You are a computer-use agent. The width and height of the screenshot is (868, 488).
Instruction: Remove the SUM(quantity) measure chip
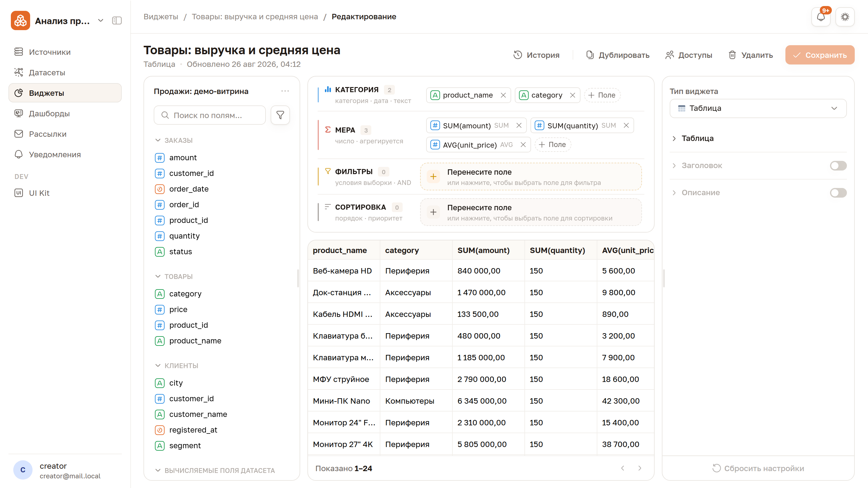pyautogui.click(x=626, y=125)
